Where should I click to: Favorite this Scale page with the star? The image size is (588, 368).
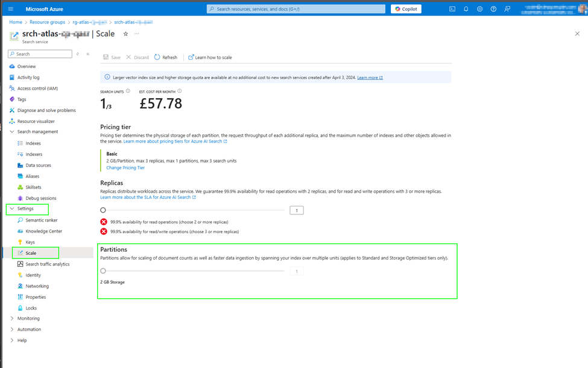125,34
